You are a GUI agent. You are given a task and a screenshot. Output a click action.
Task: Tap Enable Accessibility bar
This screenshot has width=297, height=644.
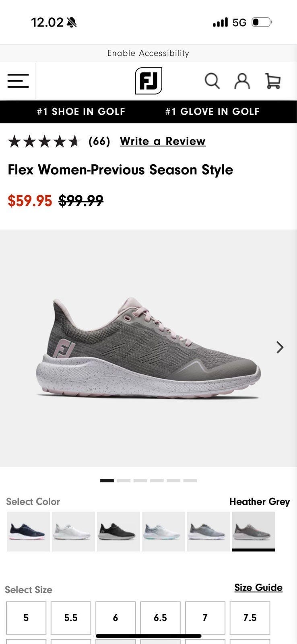coord(148,53)
